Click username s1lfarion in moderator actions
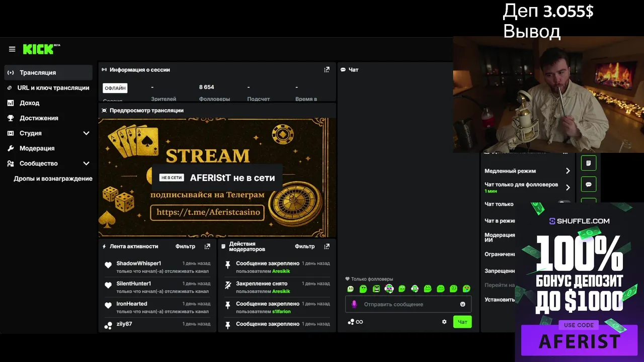The height and width of the screenshot is (362, 644). (x=281, y=311)
